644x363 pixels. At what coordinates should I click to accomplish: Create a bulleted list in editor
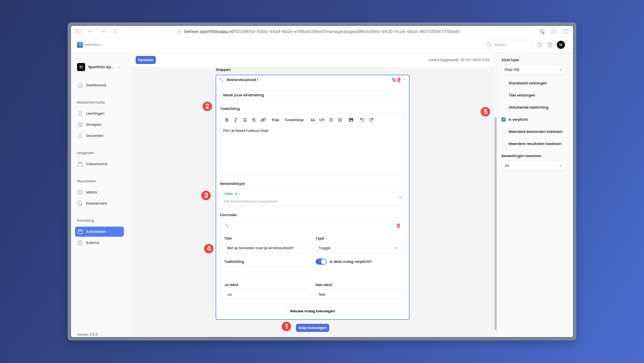[331, 120]
